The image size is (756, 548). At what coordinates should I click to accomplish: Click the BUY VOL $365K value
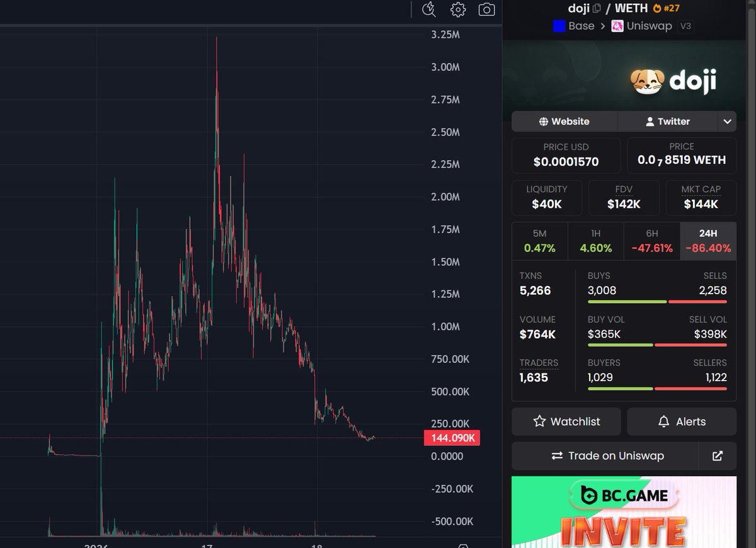coord(604,334)
